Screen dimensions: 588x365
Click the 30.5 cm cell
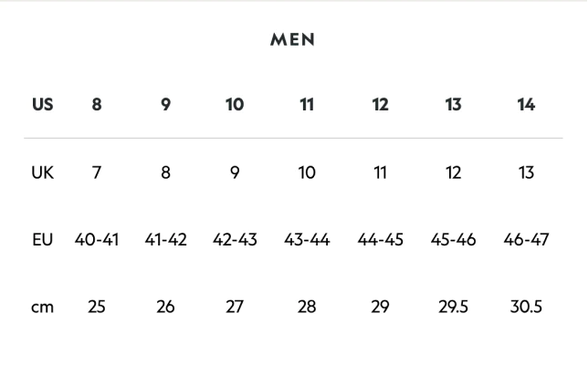(x=526, y=308)
